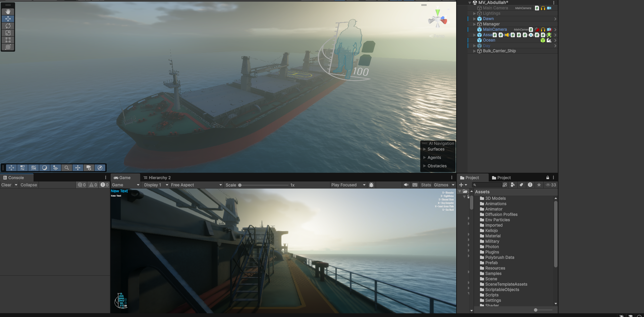Open the Gizmos dropdown arrow
This screenshot has height=317, width=644.
[453, 185]
